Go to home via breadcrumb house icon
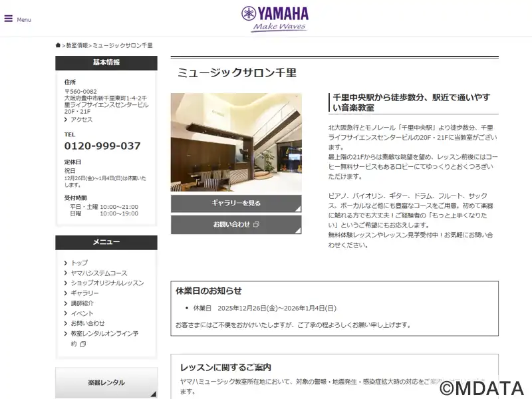This screenshot has width=532, height=399. click(x=58, y=45)
